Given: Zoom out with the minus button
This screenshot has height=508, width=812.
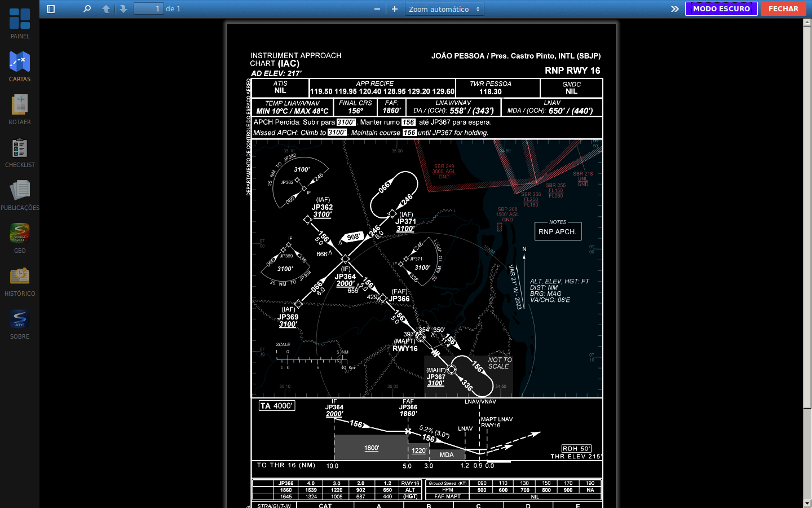Looking at the screenshot, I should pyautogui.click(x=377, y=9).
